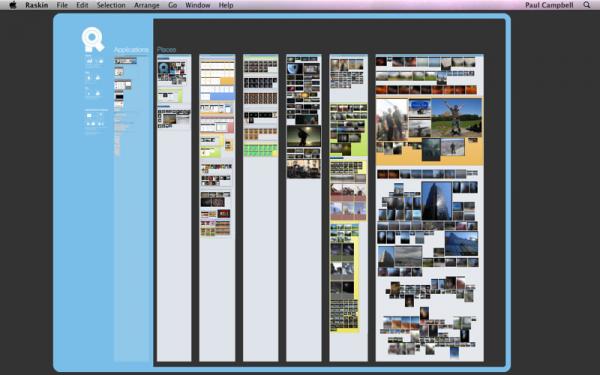Click the Raskin magnifier logo icon
This screenshot has height=375, width=600.
(x=92, y=39)
